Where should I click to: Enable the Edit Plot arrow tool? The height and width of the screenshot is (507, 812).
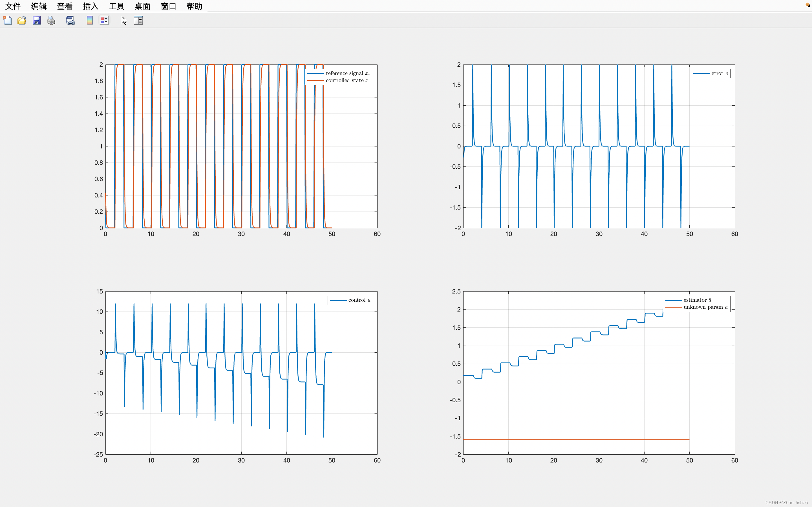(124, 21)
